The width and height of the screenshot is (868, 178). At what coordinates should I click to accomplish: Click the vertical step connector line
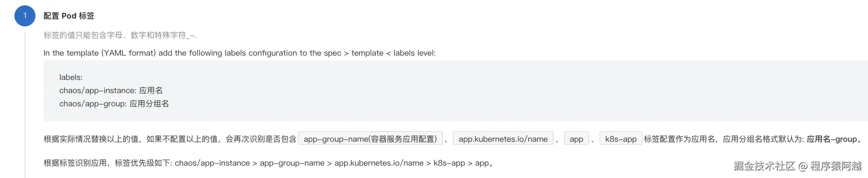[x=25, y=103]
